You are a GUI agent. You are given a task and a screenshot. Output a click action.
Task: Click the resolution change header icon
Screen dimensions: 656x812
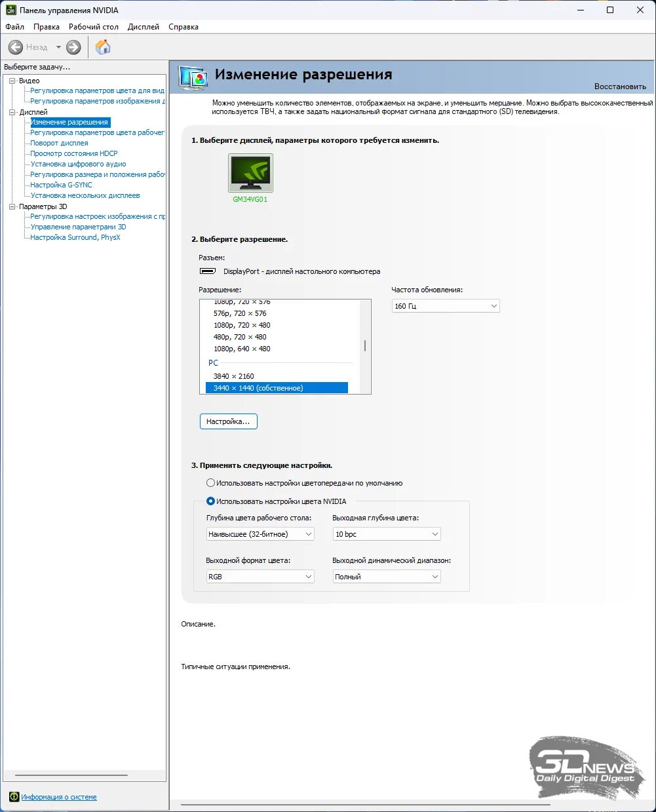pyautogui.click(x=193, y=77)
